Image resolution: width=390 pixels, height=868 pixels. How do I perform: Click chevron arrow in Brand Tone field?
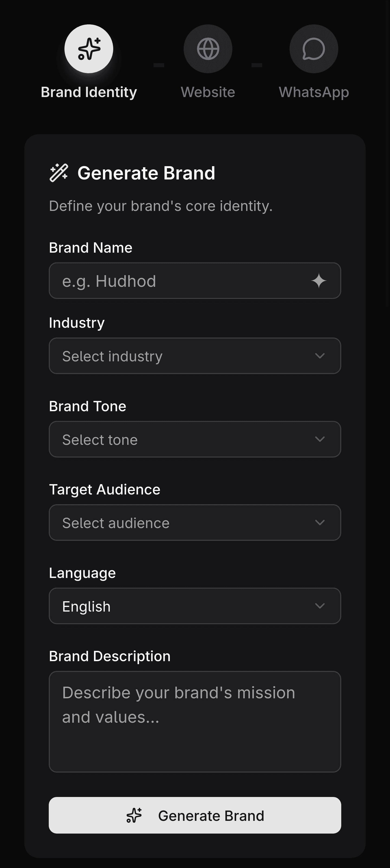pyautogui.click(x=320, y=439)
